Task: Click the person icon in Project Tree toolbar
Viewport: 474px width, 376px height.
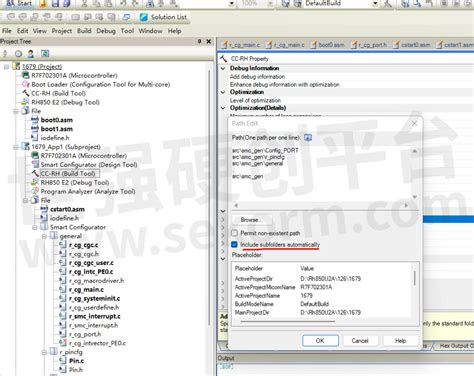Action: 31,54
